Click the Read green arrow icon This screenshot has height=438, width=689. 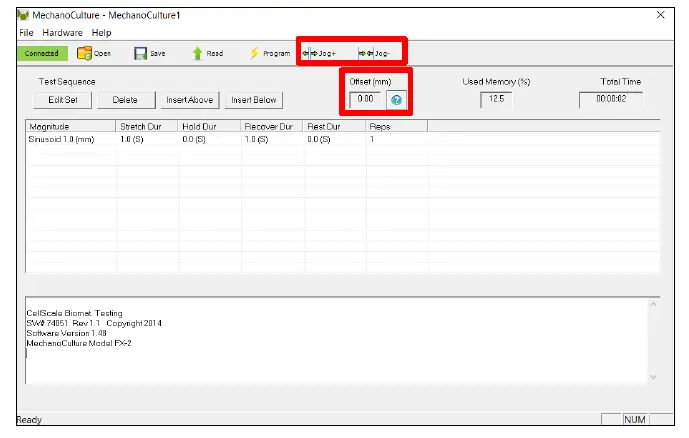click(197, 53)
